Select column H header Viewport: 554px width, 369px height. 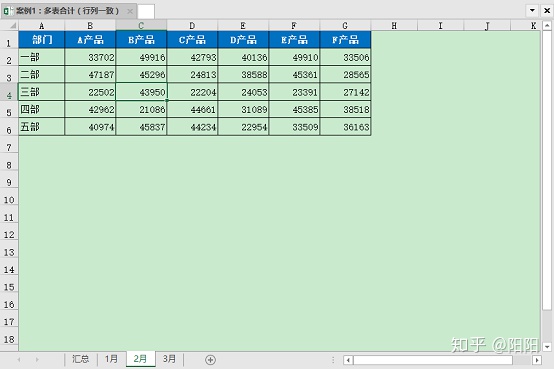click(x=394, y=26)
